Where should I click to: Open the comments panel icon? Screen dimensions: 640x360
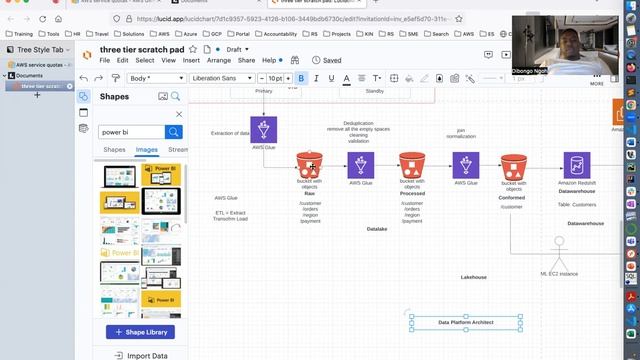point(488,54)
